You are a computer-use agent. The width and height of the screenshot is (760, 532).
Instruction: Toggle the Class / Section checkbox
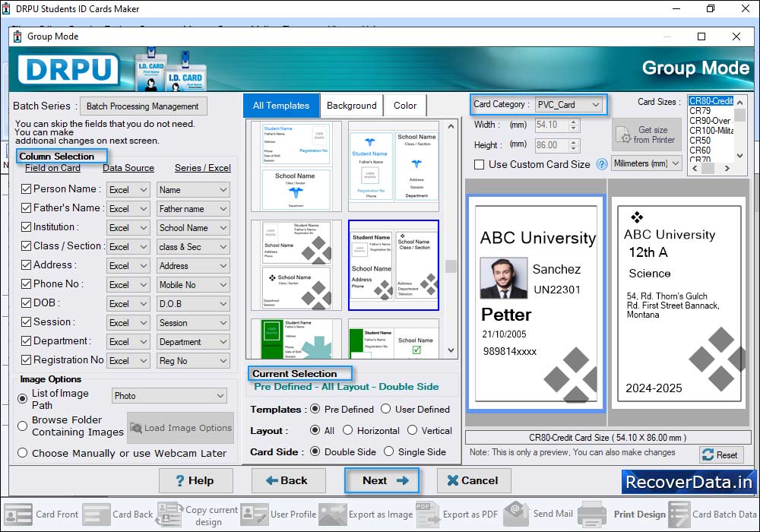[x=26, y=245]
